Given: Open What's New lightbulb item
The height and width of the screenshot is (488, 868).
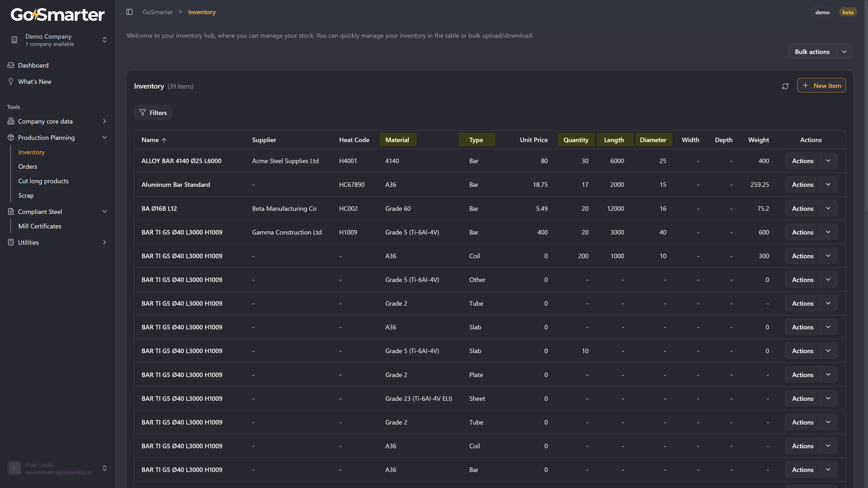Looking at the screenshot, I should pyautogui.click(x=34, y=82).
